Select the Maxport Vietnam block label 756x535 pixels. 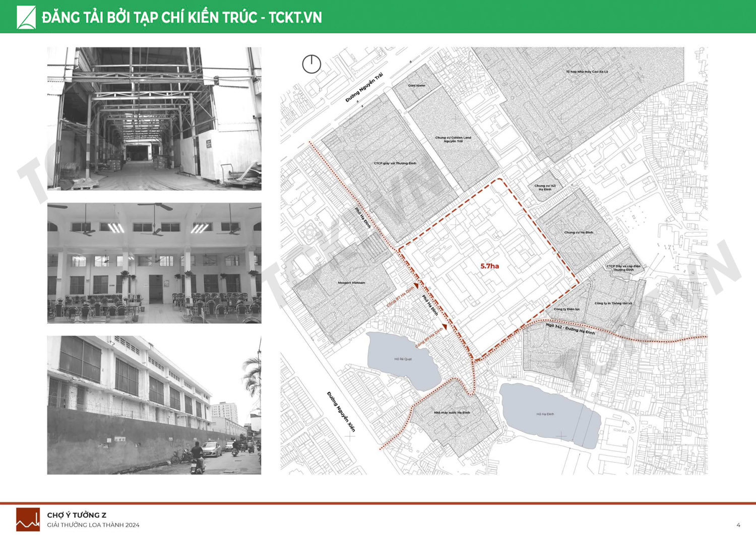[351, 283]
